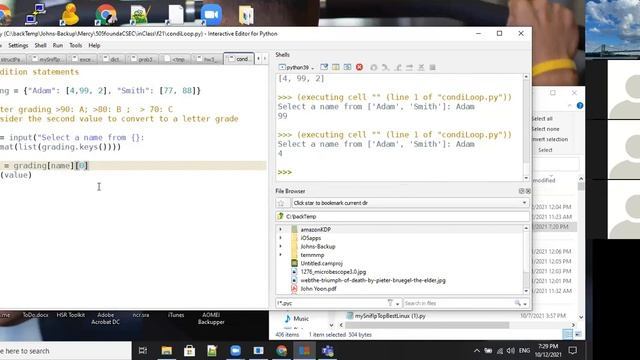Click Select all in Explorer window
The height and width of the screenshot is (360, 640).
pyautogui.click(x=542, y=118)
